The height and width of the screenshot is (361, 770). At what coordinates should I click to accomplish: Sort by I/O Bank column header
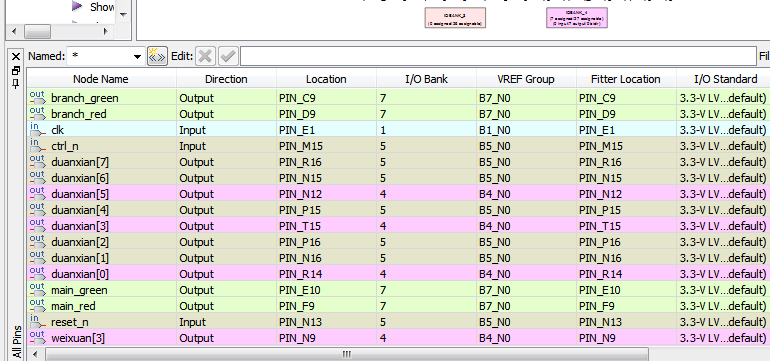[x=426, y=79]
